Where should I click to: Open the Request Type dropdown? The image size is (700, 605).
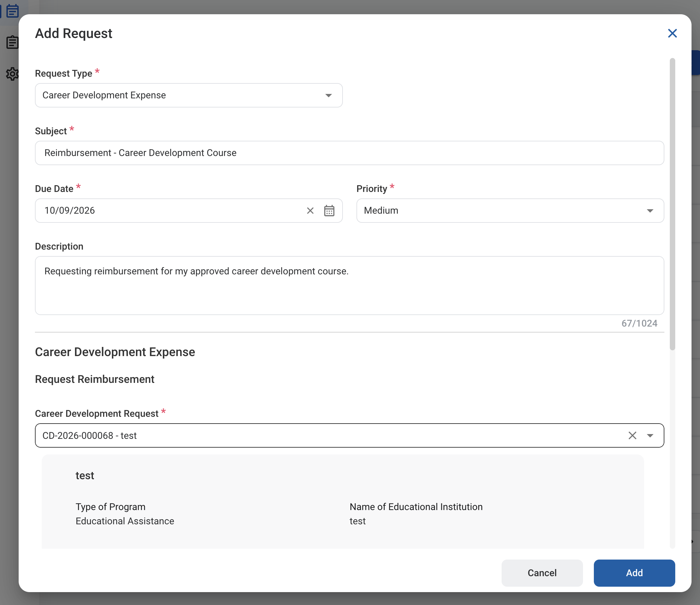[x=189, y=95]
